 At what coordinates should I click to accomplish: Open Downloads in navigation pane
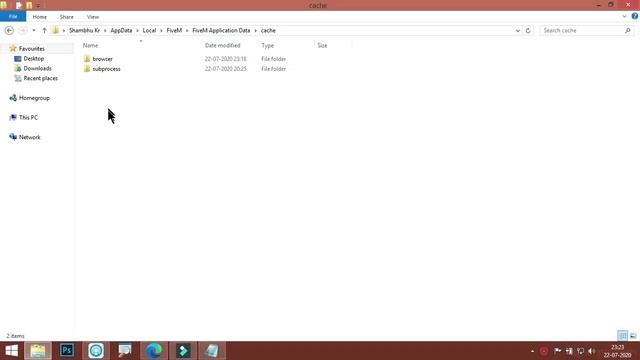tap(37, 69)
